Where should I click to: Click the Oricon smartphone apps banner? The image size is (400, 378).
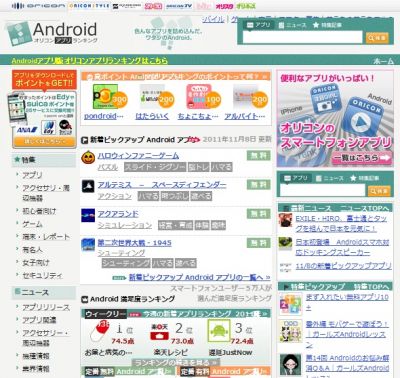click(335, 119)
